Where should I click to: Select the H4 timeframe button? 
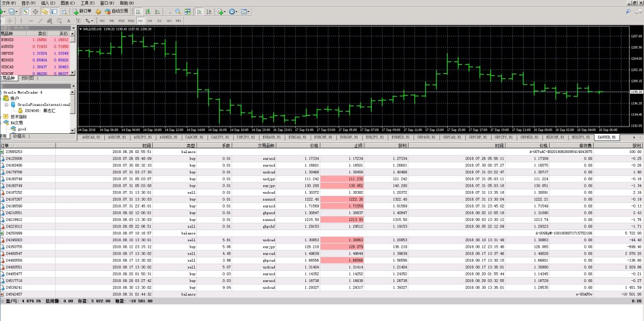[150, 20]
